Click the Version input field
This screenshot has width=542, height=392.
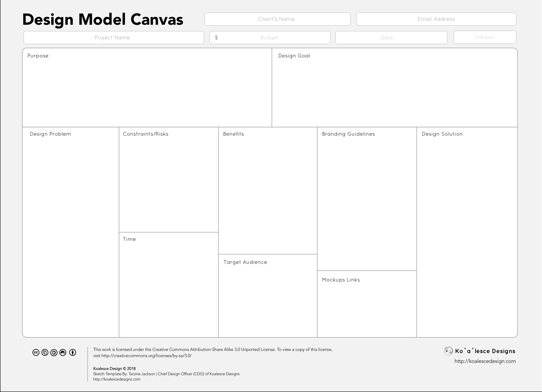pyautogui.click(x=485, y=37)
